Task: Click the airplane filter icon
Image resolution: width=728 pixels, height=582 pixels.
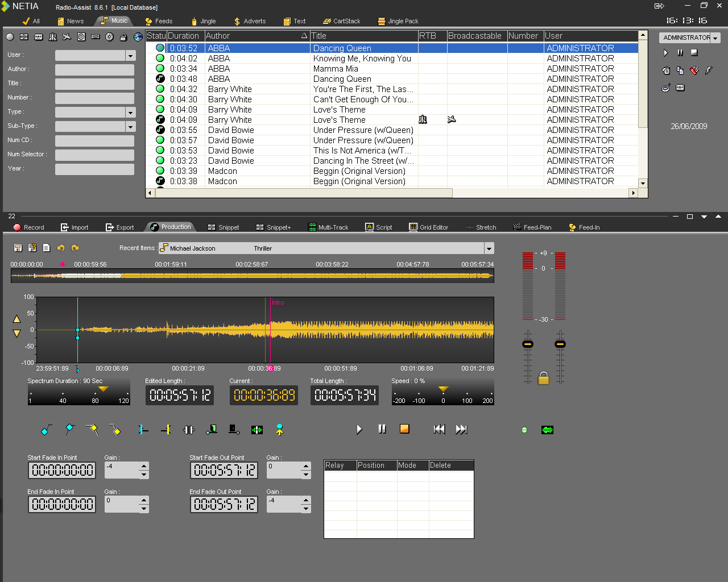Action: click(67, 37)
